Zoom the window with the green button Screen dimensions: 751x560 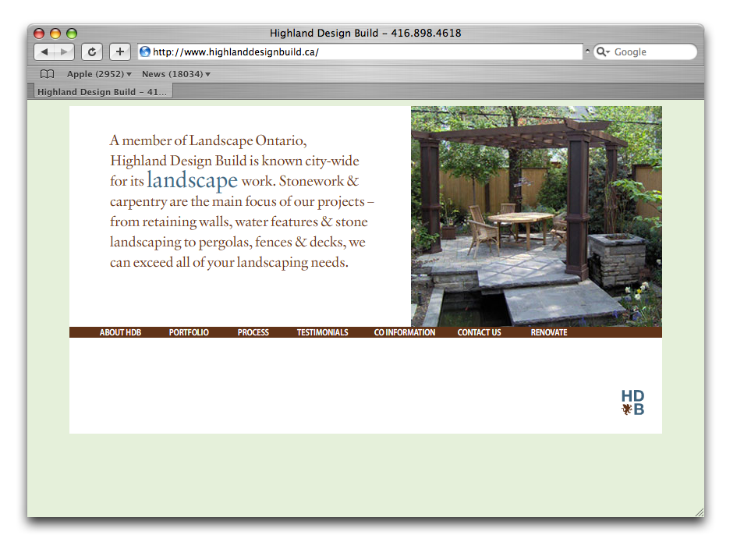(x=72, y=33)
